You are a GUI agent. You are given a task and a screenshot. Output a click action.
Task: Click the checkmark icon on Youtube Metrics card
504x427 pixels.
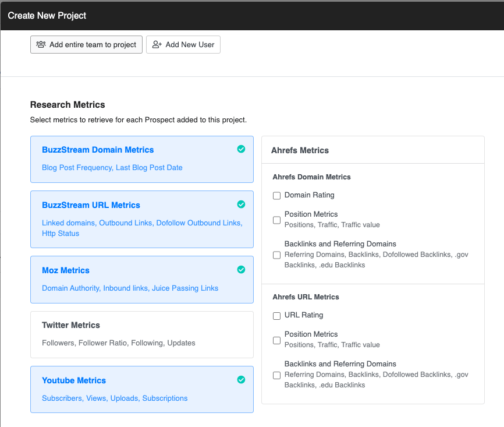coord(241,379)
